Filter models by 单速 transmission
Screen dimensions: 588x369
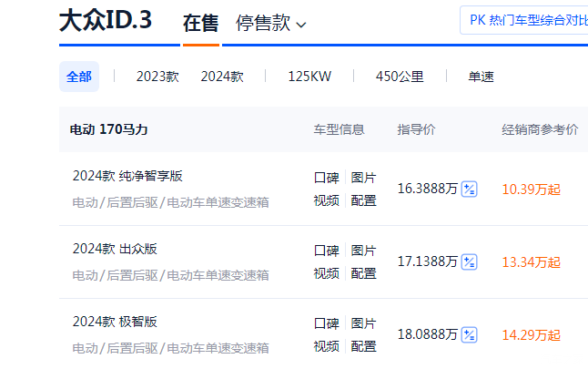[x=481, y=77]
